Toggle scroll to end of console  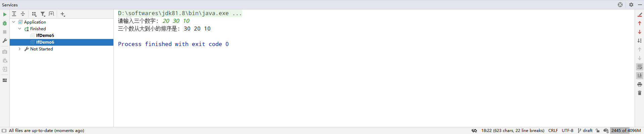pos(640,76)
